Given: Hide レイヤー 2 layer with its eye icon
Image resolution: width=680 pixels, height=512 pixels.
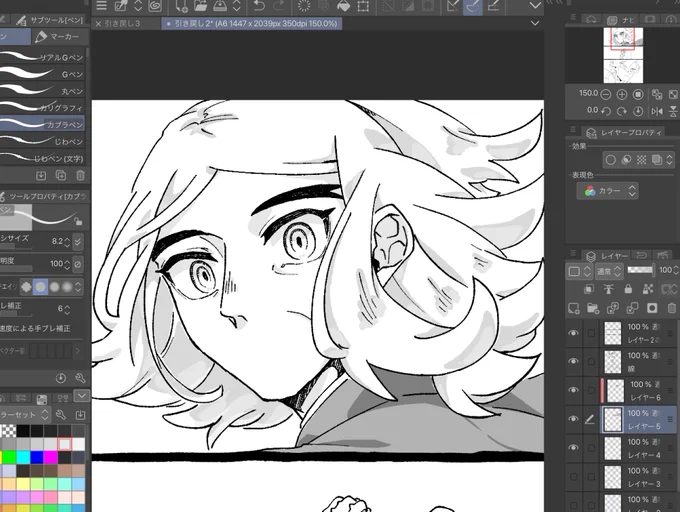Looking at the screenshot, I should pos(573,333).
